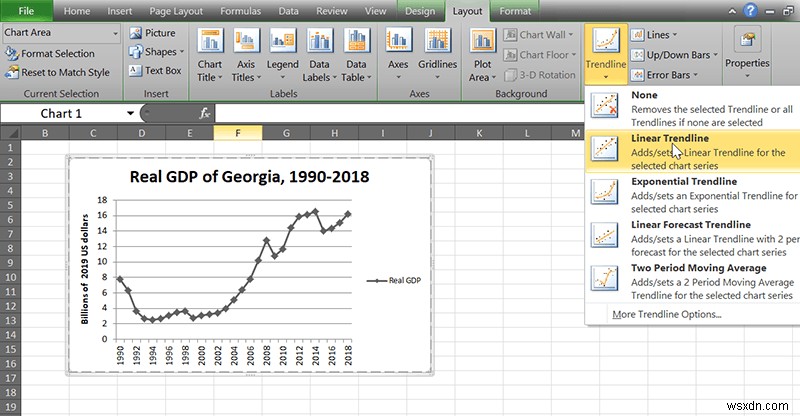Open the Legend options
Screen dimensions: 800x416
coord(282,55)
